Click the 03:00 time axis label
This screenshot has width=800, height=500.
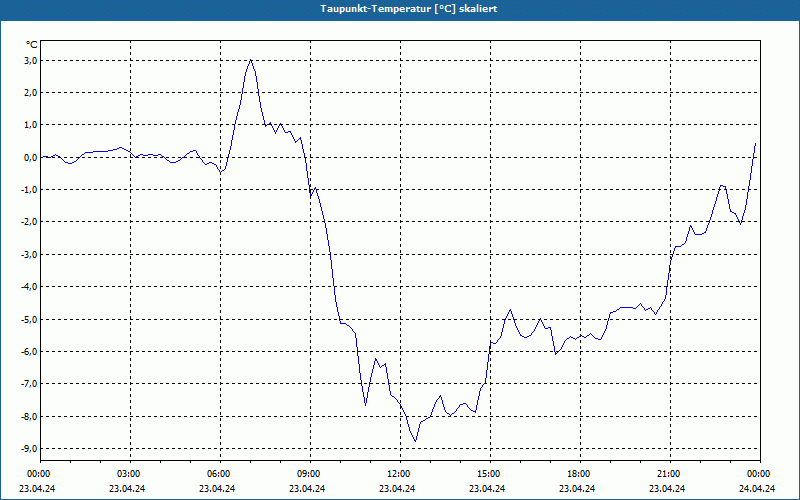(128, 474)
